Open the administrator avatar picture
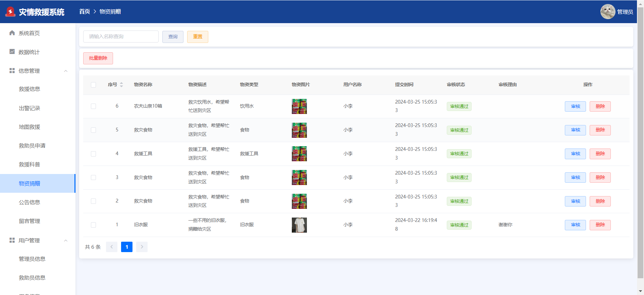 [x=607, y=12]
